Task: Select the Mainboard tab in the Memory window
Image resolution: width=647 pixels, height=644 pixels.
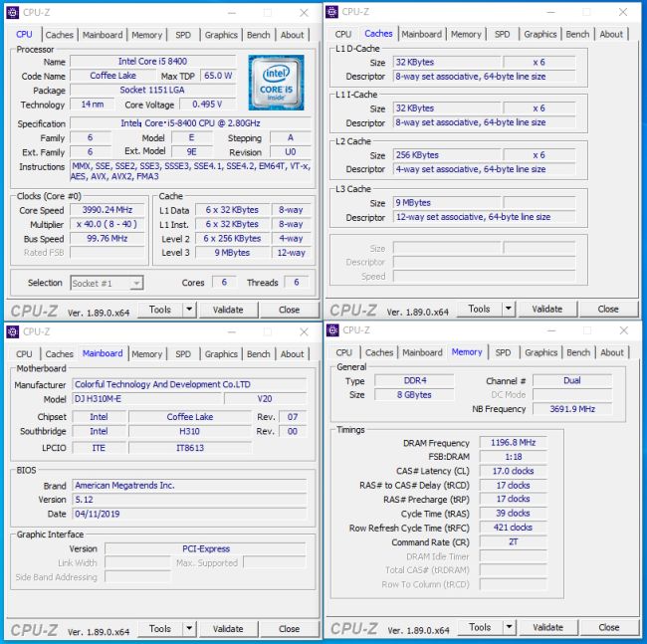Action: pyautogui.click(x=422, y=352)
